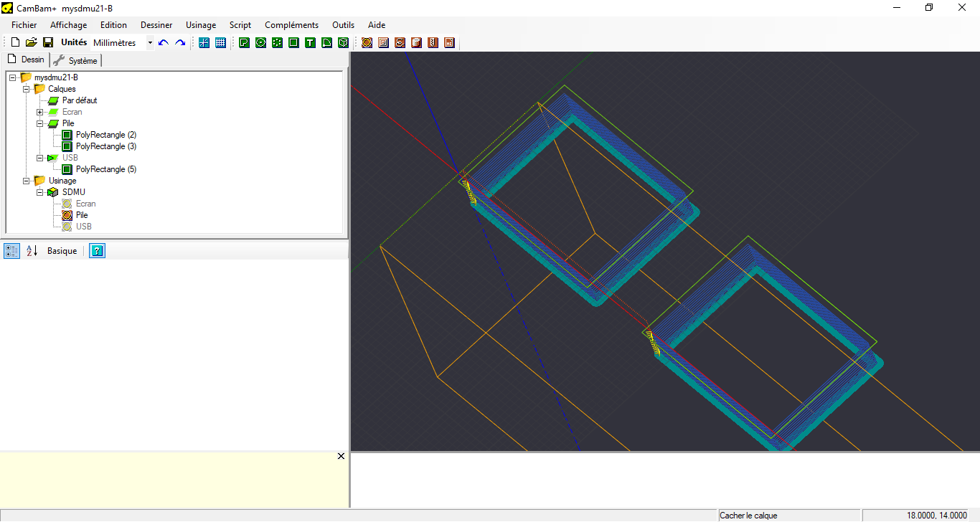Viewport: 980px width, 522px height.
Task: Open the Outils menu
Action: point(344,25)
